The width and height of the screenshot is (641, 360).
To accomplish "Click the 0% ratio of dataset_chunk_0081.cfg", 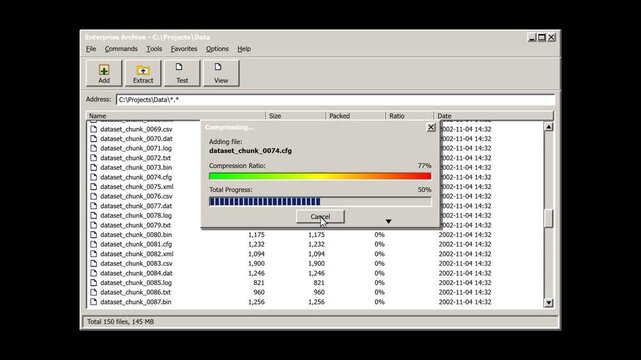I will coord(379,244).
